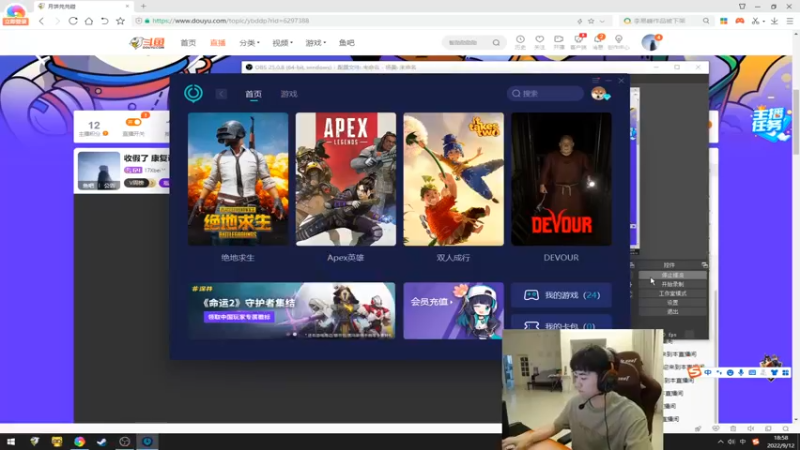
Task: Click the browser back arrow
Action: [x=41, y=21]
